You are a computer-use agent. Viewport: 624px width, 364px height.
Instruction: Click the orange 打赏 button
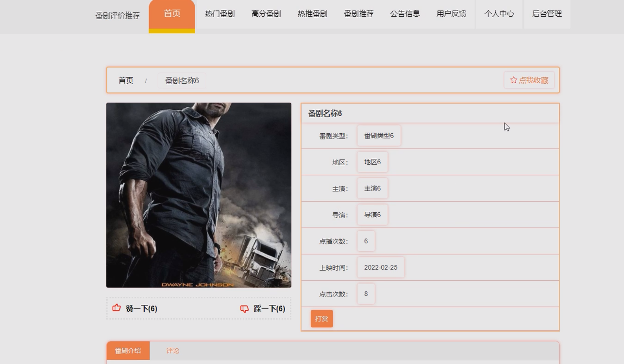[322, 319]
